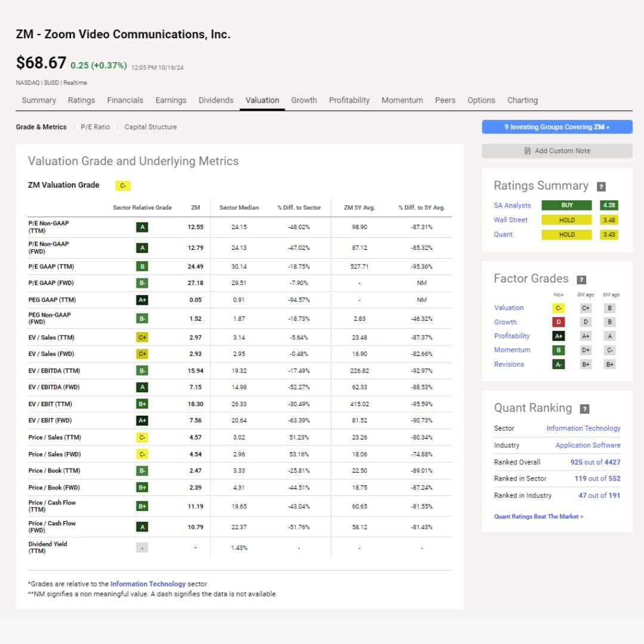Click the yellow Wall Street HOLD bar
The width and height of the screenshot is (644, 644).
(x=567, y=219)
